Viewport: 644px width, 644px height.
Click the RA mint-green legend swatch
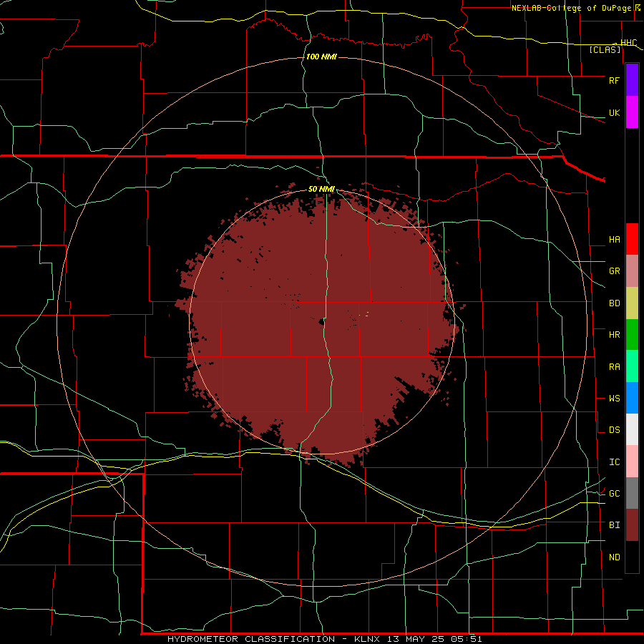point(632,366)
